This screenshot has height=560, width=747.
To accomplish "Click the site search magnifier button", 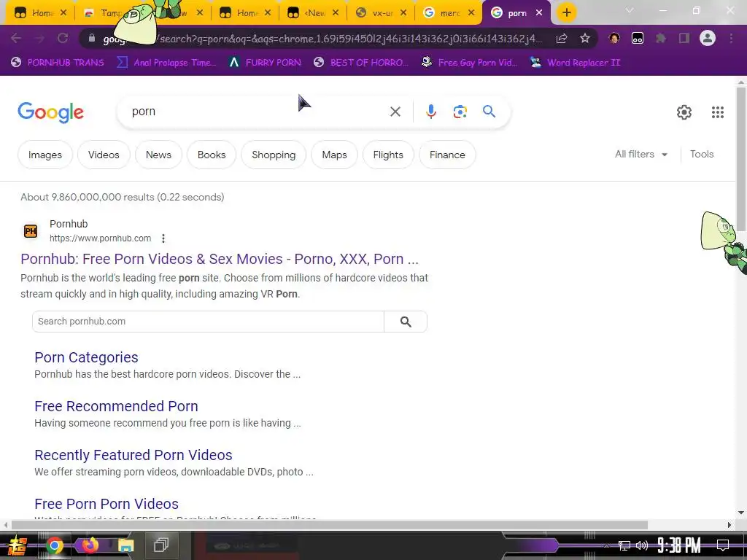I will tap(406, 322).
